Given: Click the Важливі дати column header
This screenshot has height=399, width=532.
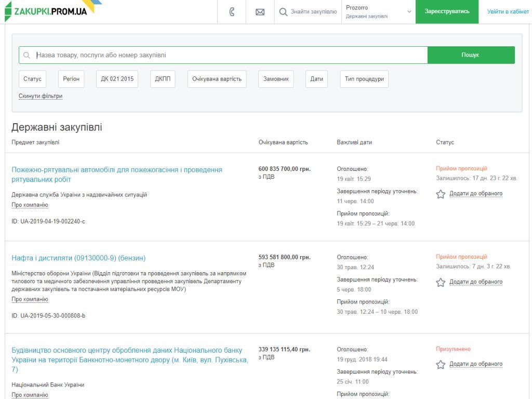Looking at the screenshot, I should click(354, 142).
